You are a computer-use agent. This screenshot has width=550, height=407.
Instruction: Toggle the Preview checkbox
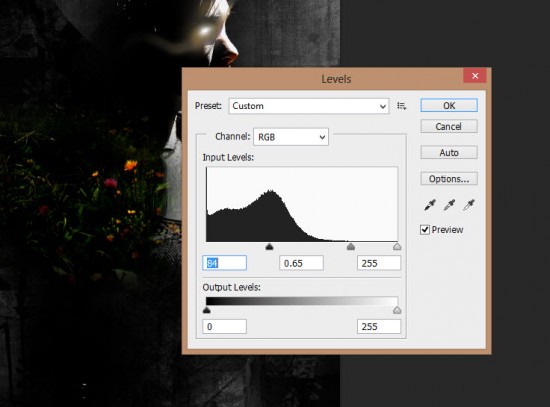[x=425, y=230]
